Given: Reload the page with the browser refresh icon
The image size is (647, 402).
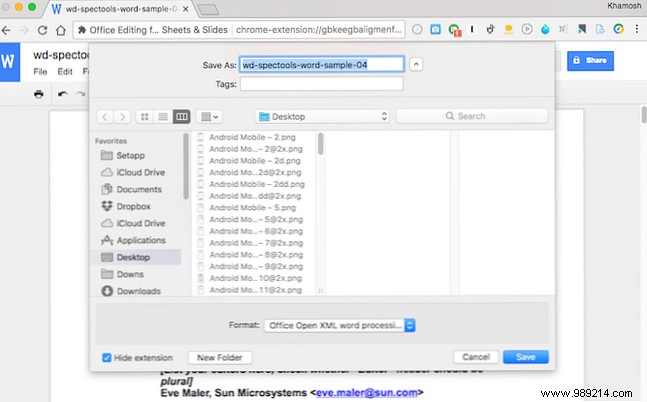Looking at the screenshot, I should tap(43, 30).
